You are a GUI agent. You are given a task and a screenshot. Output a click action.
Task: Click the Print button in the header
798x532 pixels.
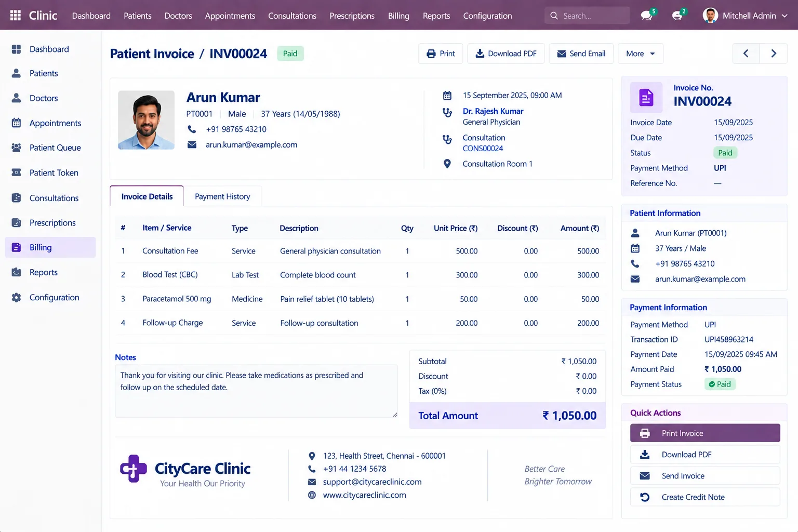pos(441,54)
